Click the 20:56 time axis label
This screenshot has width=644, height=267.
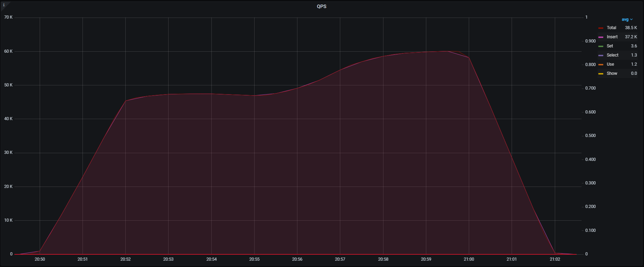click(297, 259)
